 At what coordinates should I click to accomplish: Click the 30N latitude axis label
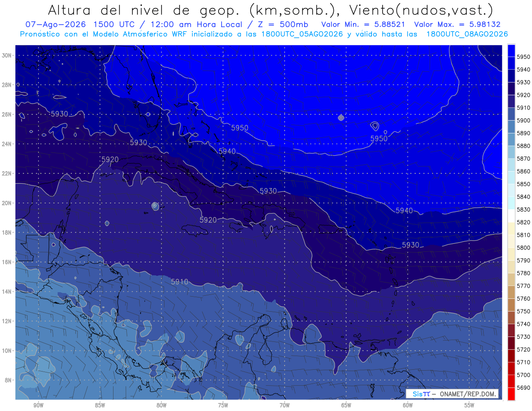[x=6, y=55]
